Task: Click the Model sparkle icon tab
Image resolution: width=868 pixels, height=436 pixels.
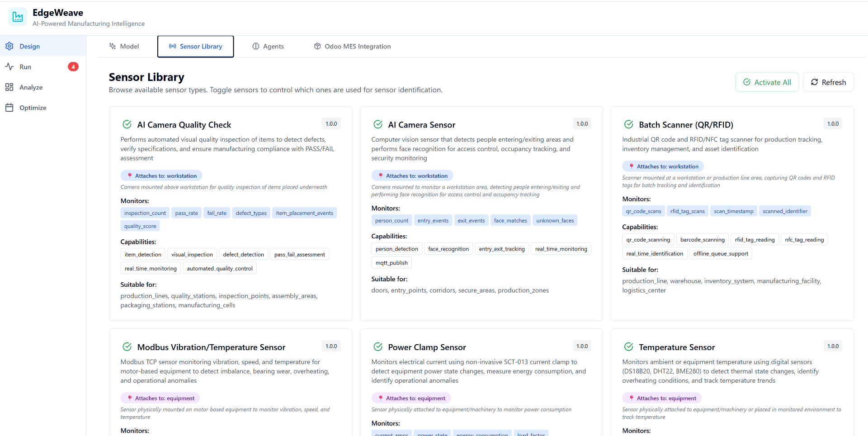Action: tap(113, 46)
